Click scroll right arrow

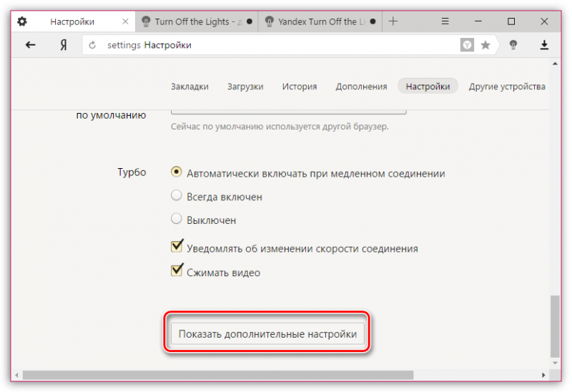coord(543,375)
